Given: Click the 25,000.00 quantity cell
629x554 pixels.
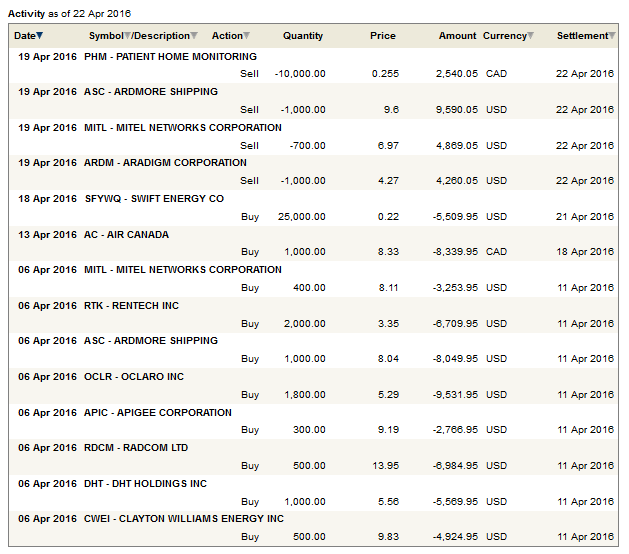Looking at the screenshot, I should [x=297, y=216].
